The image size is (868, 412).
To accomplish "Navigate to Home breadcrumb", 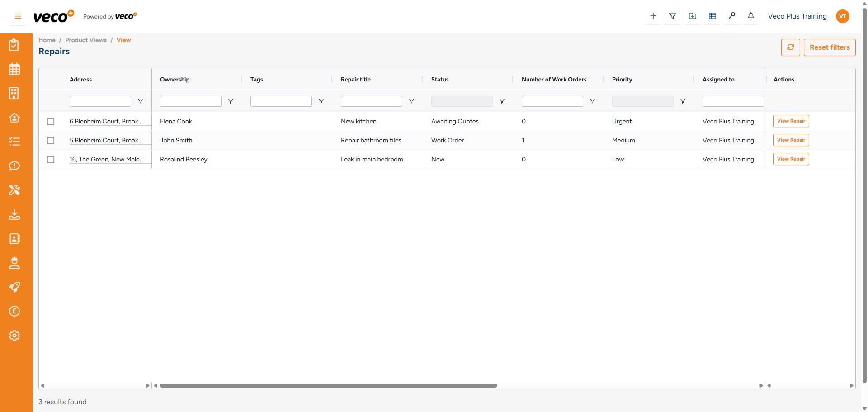I will click(x=47, y=40).
